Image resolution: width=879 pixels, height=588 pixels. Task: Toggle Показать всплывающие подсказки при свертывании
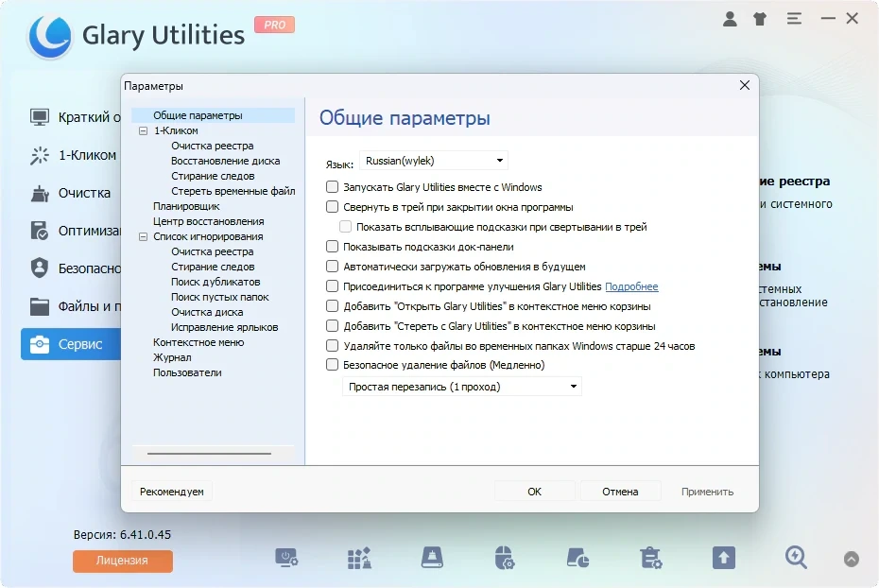(345, 227)
